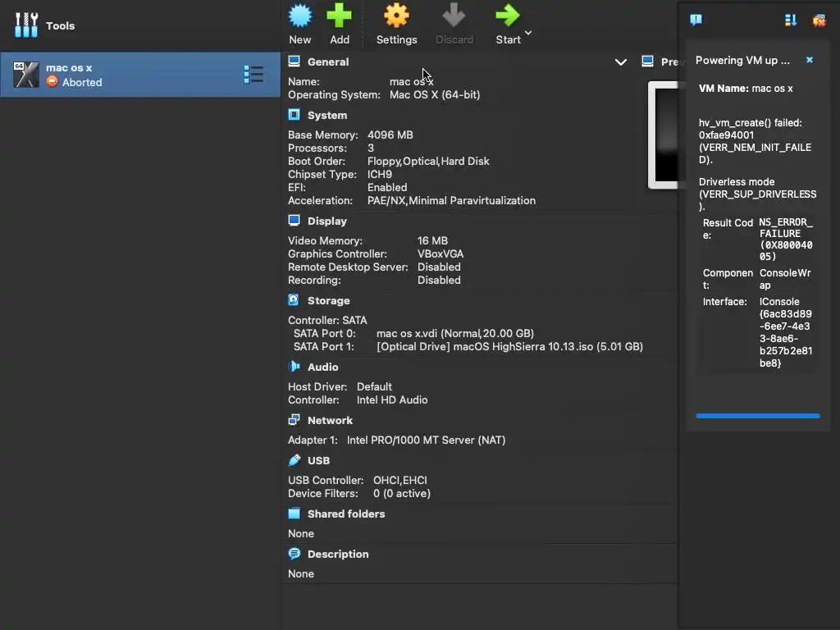
Task: Start the VM with the green arrow
Action: coord(507,16)
